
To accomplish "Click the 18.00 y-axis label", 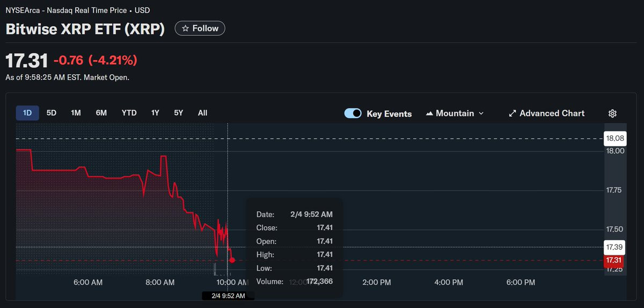I will (615, 151).
